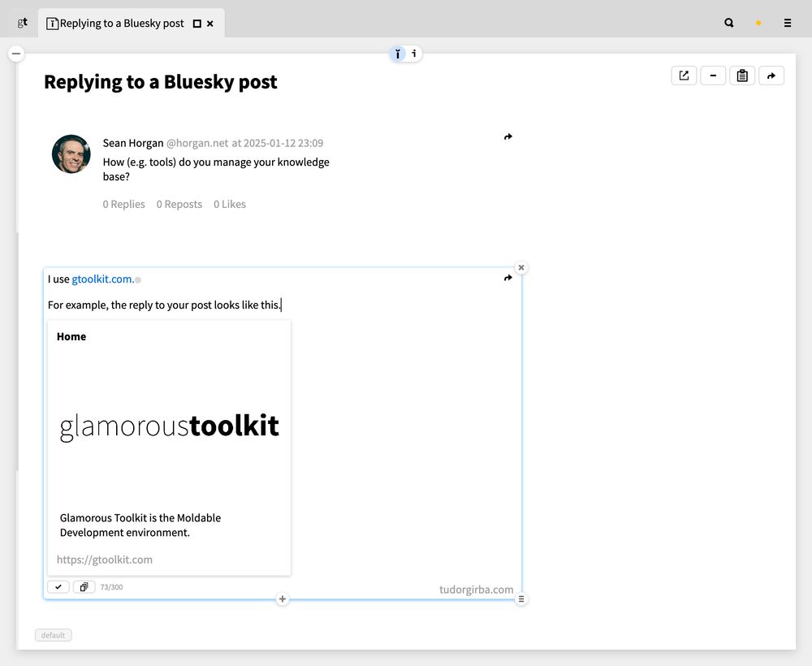Inspect the original post via arrow icon
The height and width of the screenshot is (666, 812).
508,136
